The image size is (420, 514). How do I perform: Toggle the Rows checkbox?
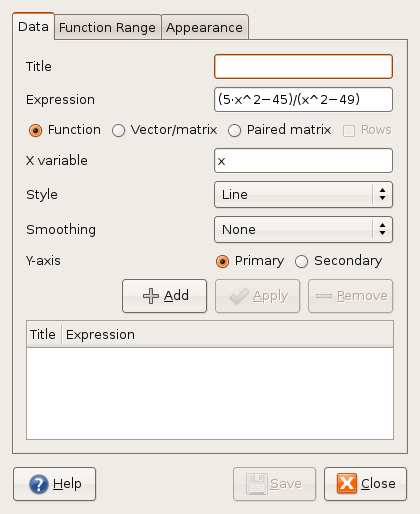(x=349, y=131)
